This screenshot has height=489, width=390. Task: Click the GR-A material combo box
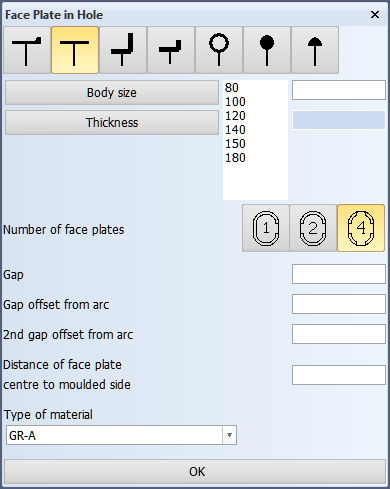[121, 435]
